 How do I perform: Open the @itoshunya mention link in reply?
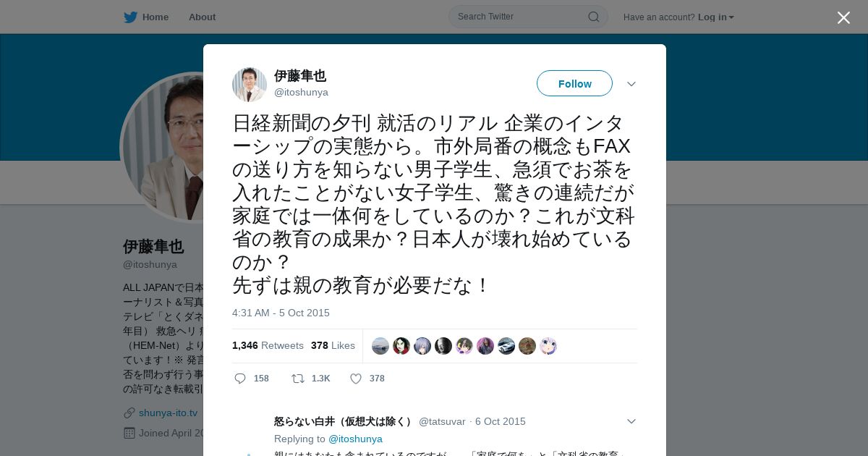[355, 439]
